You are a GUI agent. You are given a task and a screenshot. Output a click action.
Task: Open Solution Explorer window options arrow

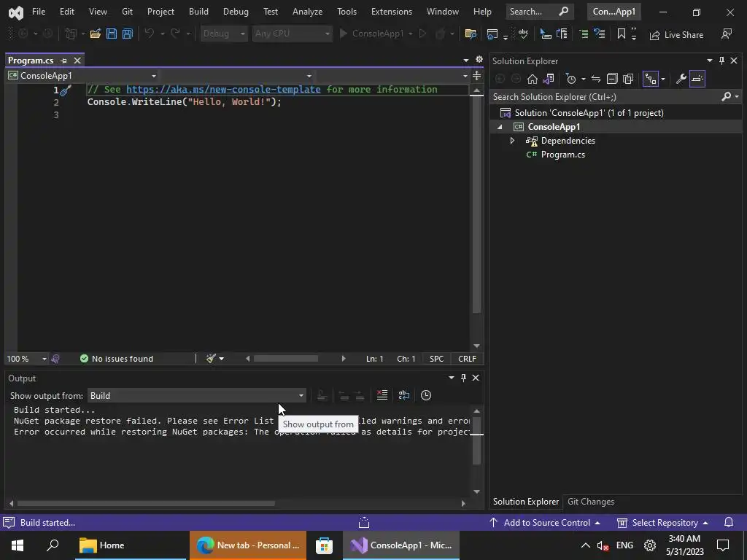[709, 61]
